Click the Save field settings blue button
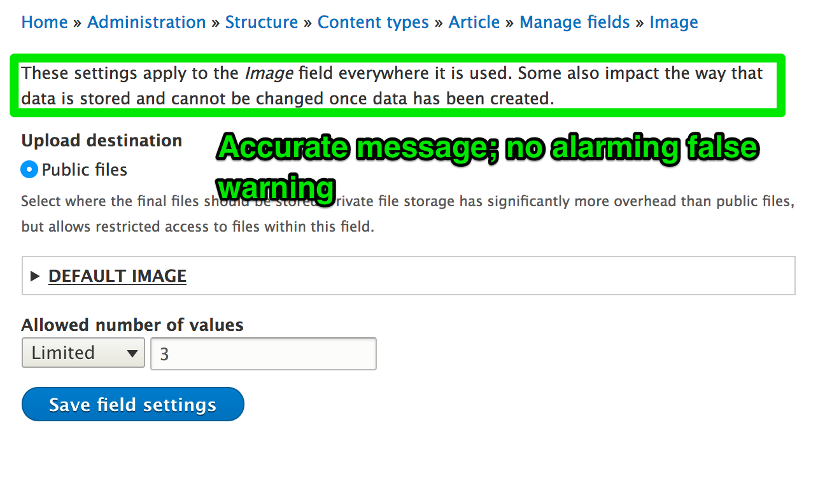Image resolution: width=825 pixels, height=504 pixels. point(132,403)
